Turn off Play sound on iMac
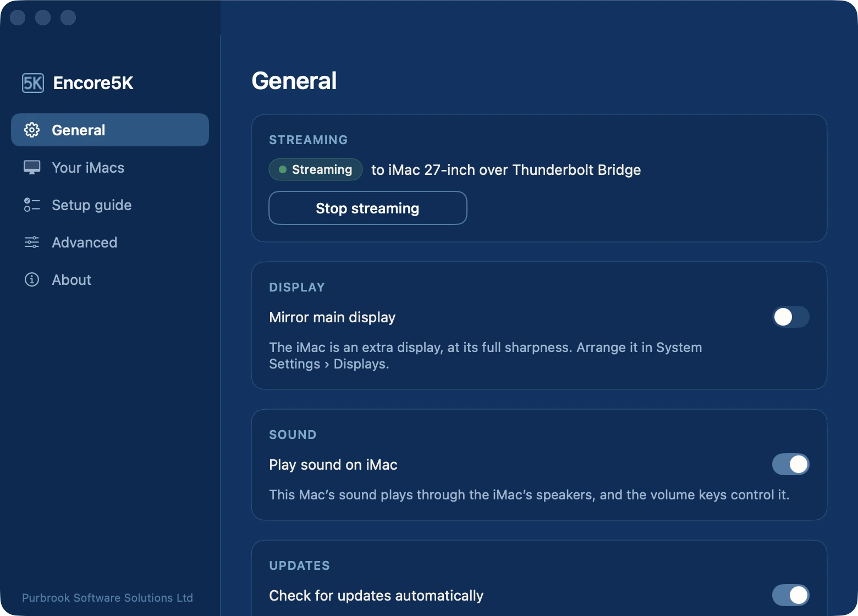This screenshot has width=858, height=616. (791, 464)
